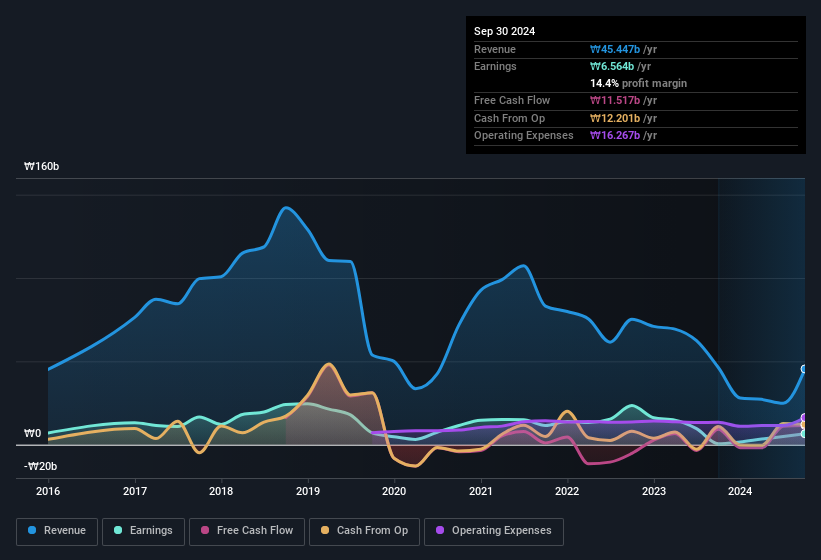
Task: Toggle the Cash From Op legend button
Action: point(364,531)
